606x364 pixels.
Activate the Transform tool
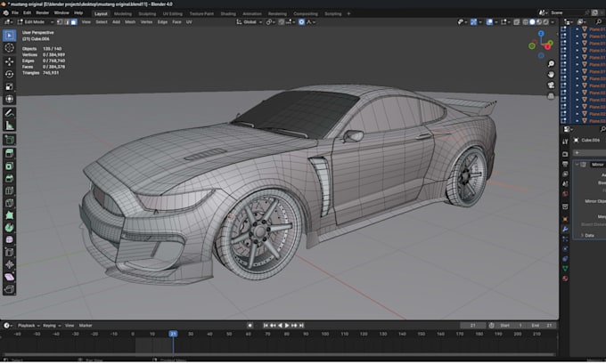click(9, 99)
